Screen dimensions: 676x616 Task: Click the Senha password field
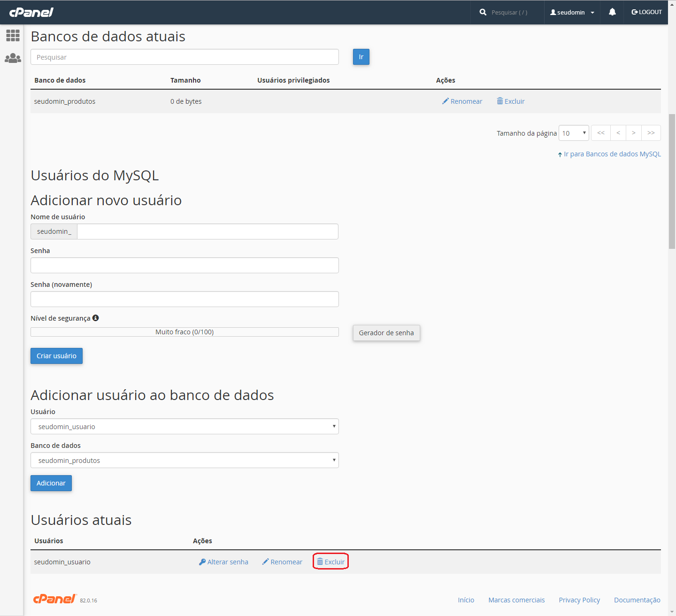(184, 265)
